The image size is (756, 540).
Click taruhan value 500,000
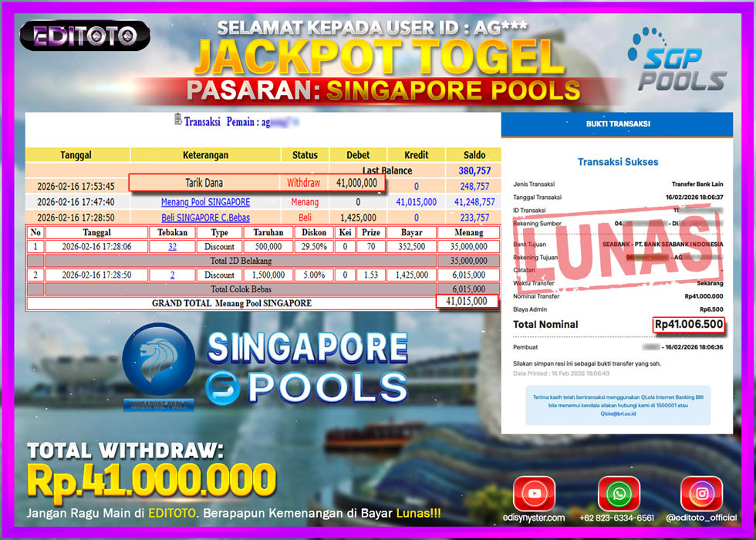pyautogui.click(x=268, y=246)
